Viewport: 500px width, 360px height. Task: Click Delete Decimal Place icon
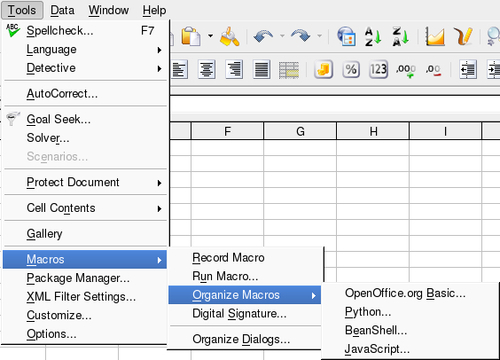[x=433, y=70]
